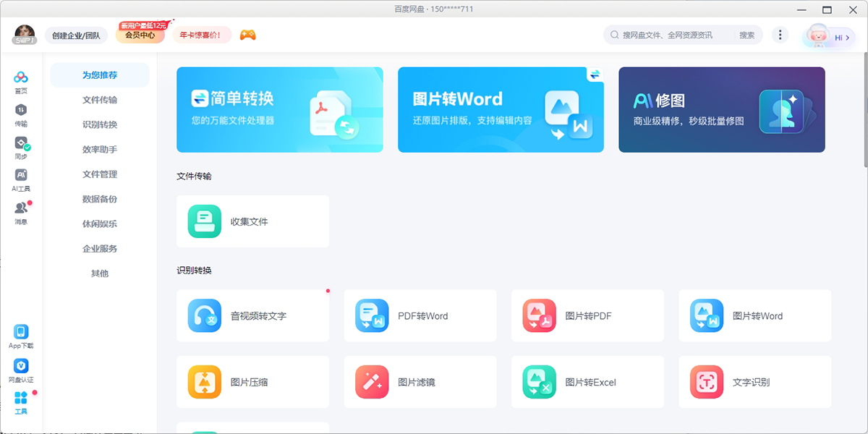Viewport: 868px width, 434px height.
Task: Open the 文件管理 category
Action: tap(100, 174)
